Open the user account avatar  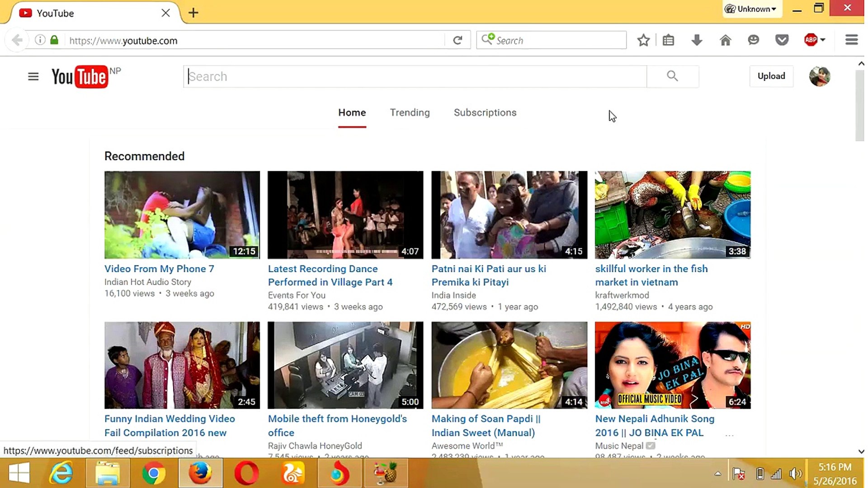[819, 76]
